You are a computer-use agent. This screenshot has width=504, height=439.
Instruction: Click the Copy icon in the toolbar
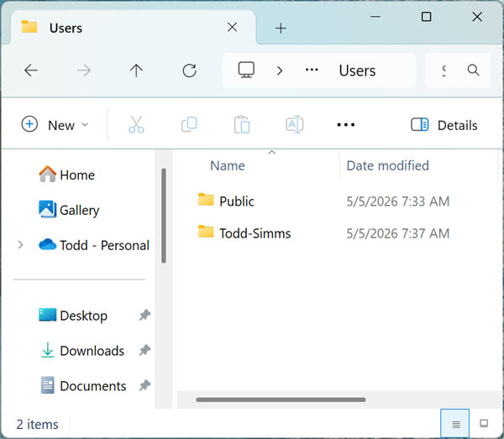(189, 124)
